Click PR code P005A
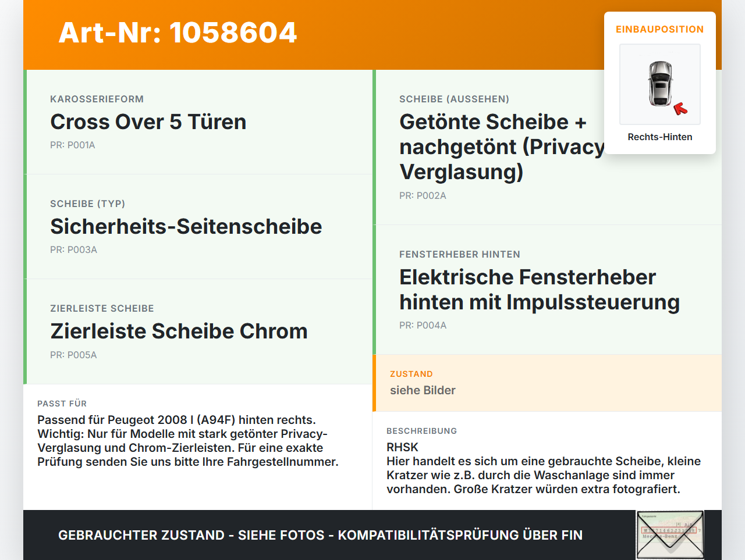Screen dimensions: 745x560 73,355
